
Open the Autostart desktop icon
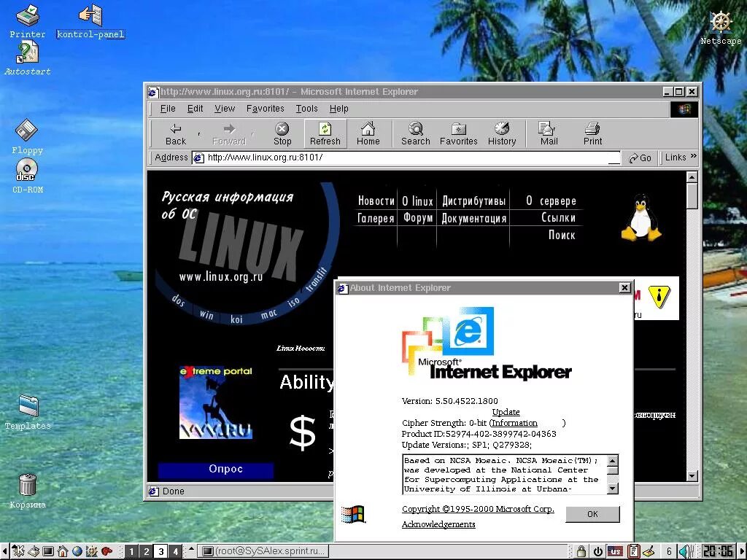click(28, 58)
